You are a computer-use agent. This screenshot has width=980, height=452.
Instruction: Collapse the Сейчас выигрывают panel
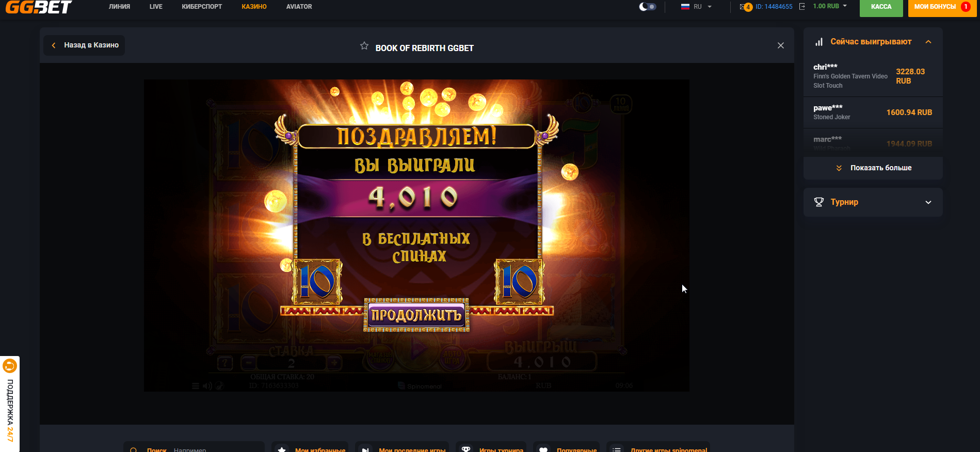[928, 42]
